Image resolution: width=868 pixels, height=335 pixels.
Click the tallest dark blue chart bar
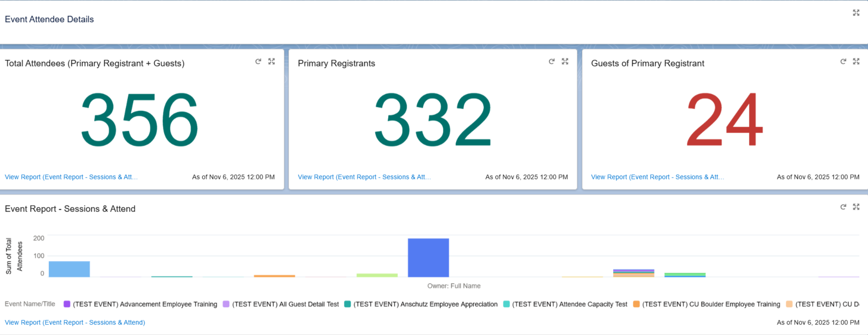[428, 257]
